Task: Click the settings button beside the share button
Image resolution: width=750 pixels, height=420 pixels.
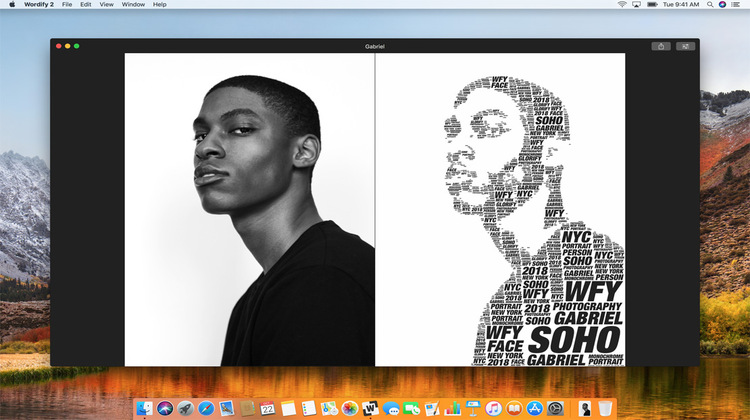Action: tap(685, 46)
